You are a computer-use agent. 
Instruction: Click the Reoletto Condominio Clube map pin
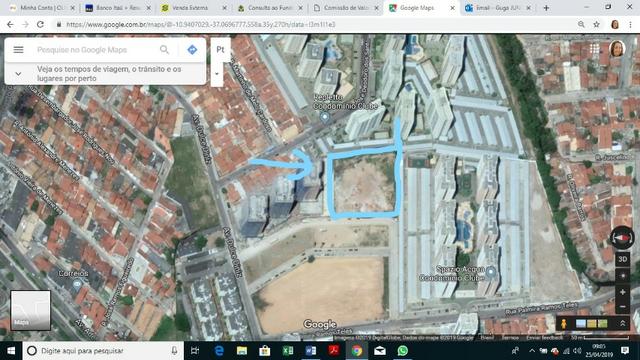(x=324, y=117)
